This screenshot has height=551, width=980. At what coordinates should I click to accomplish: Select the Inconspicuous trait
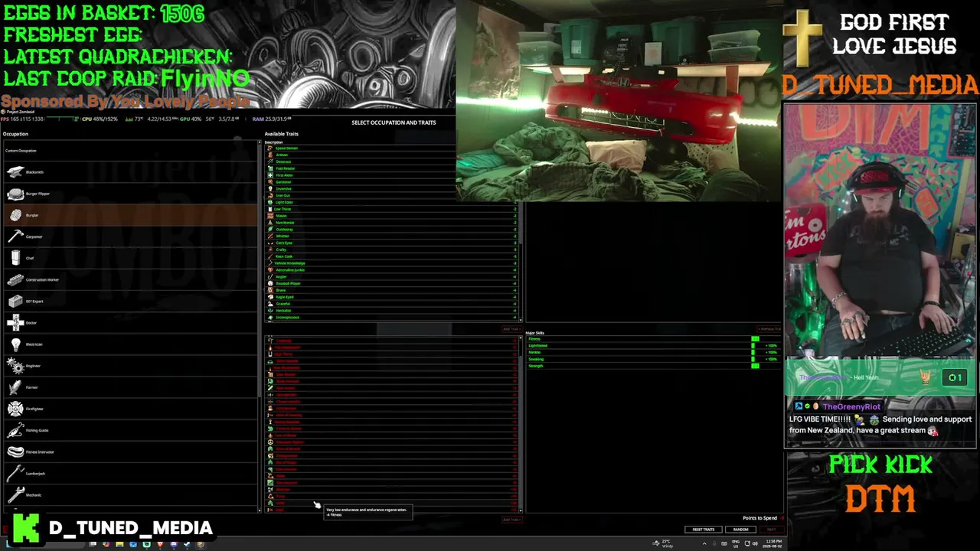[392, 317]
